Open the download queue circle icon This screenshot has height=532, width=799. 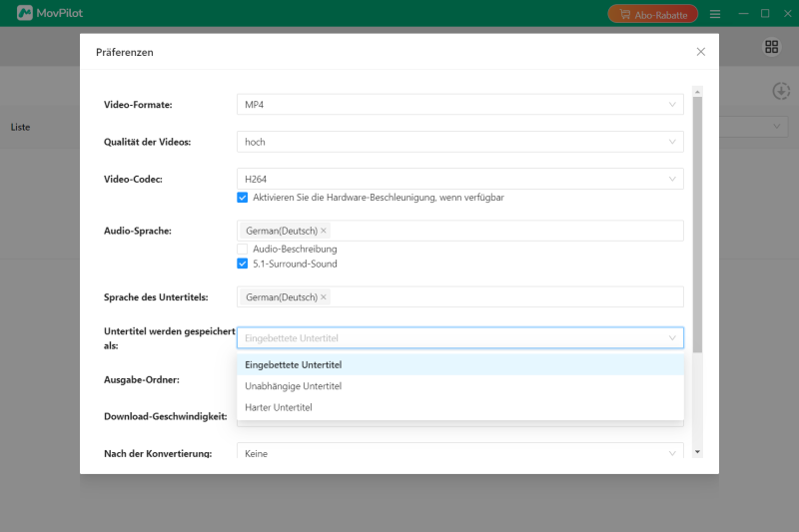point(781,91)
